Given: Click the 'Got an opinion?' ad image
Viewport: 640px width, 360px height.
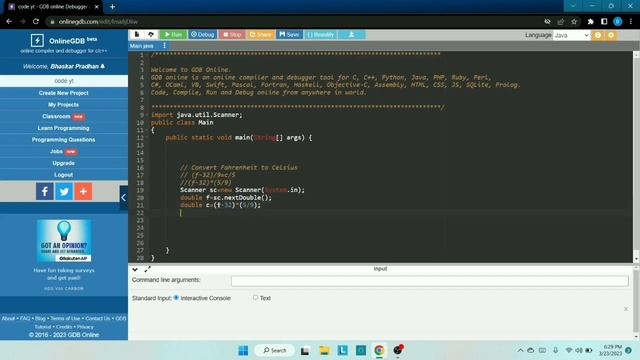Looking at the screenshot, I should [64, 241].
